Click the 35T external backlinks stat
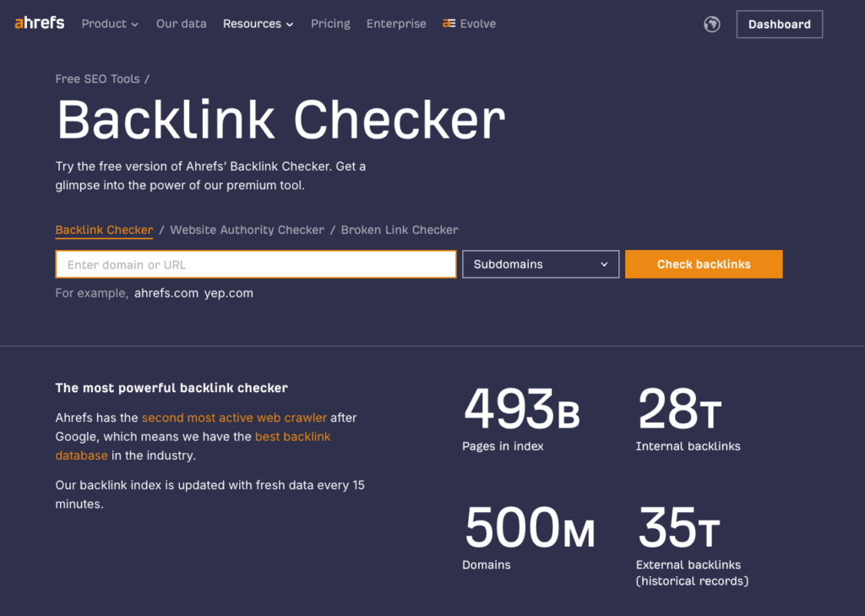The width and height of the screenshot is (865, 616). coord(692,547)
